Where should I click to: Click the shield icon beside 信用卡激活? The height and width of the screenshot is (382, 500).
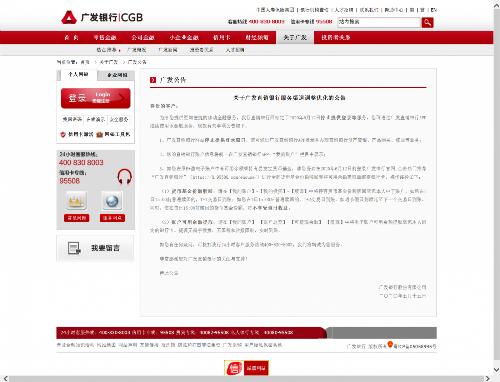tap(63, 134)
